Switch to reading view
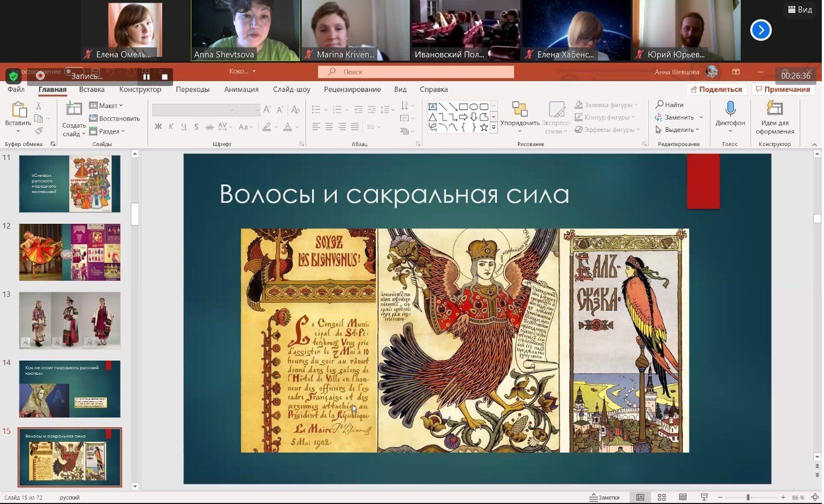Image resolution: width=824 pixels, height=504 pixels. point(683,498)
